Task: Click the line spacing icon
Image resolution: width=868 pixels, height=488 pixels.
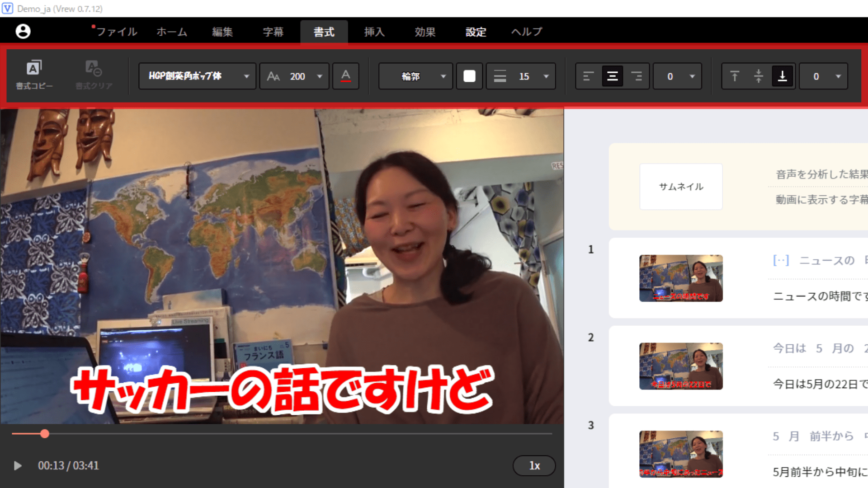Action: pyautogui.click(x=500, y=76)
